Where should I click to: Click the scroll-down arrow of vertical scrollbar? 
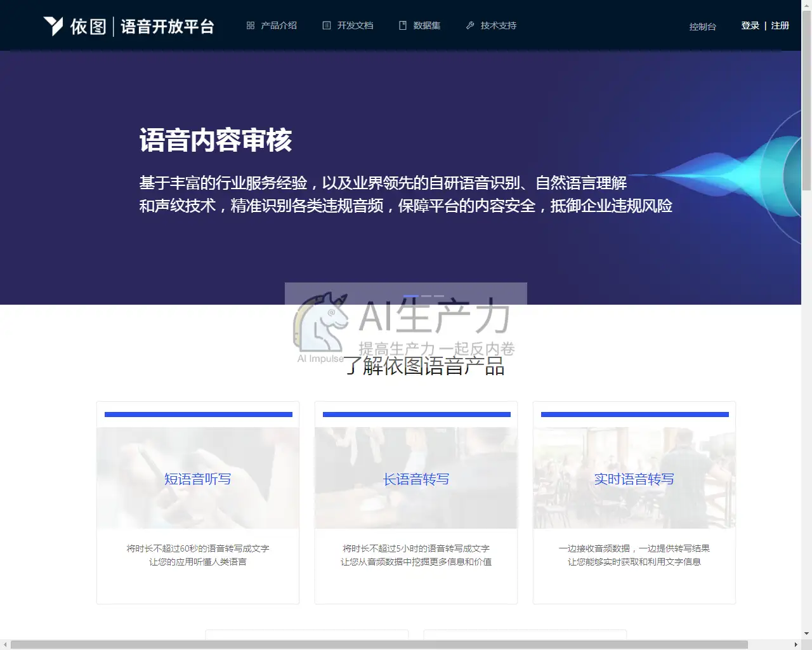coord(806,633)
